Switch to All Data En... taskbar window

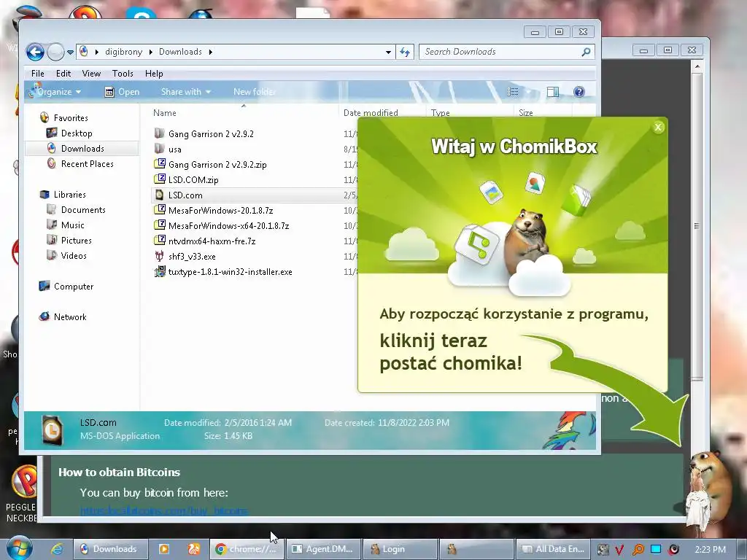pos(553,549)
